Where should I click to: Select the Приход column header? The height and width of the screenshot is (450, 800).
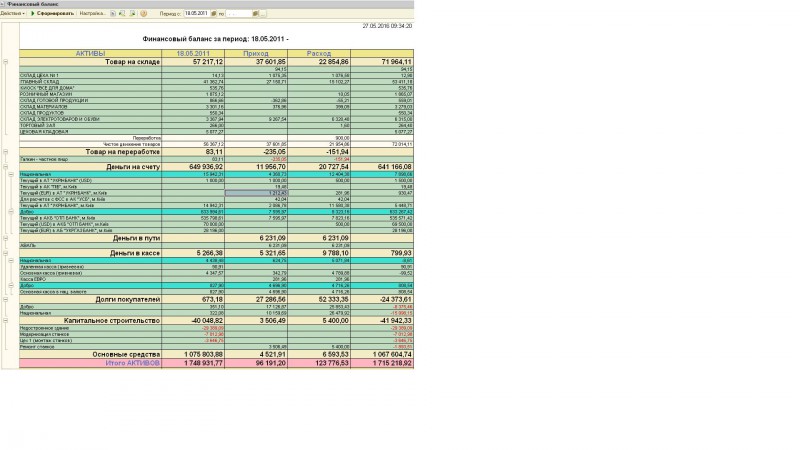[256, 53]
